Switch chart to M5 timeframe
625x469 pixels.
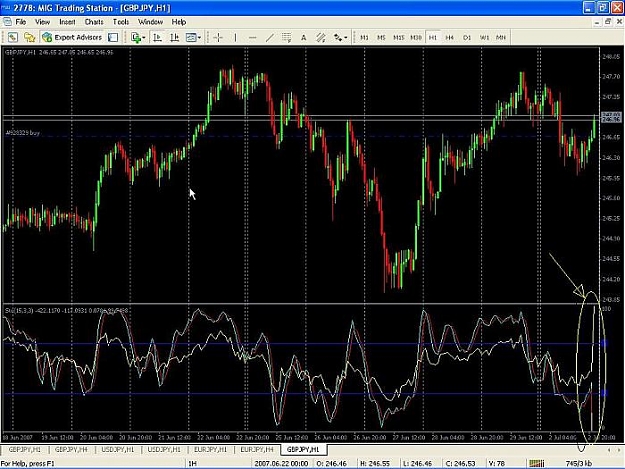[381, 37]
